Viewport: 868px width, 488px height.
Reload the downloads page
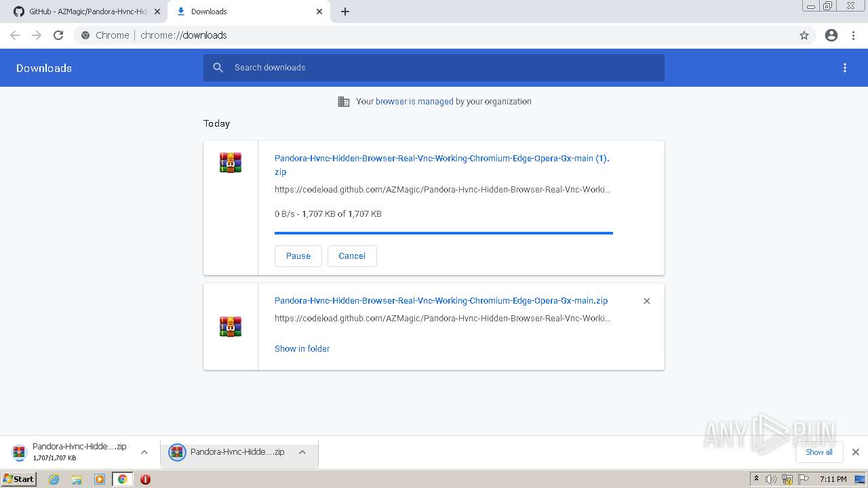58,35
